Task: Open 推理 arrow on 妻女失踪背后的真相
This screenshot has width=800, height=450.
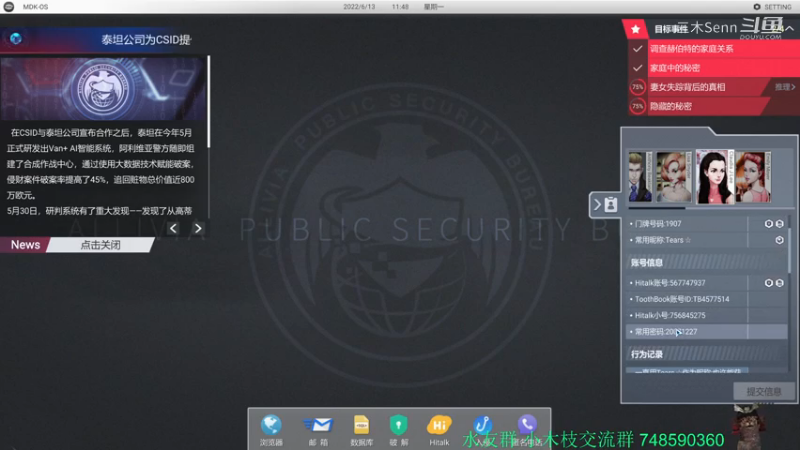Action: pos(785,87)
